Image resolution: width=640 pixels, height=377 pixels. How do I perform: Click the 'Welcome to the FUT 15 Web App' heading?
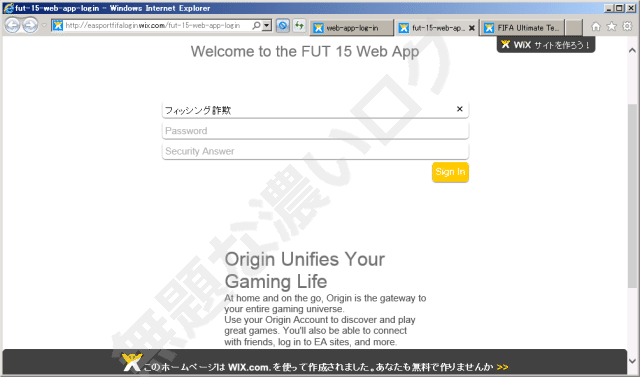(305, 51)
